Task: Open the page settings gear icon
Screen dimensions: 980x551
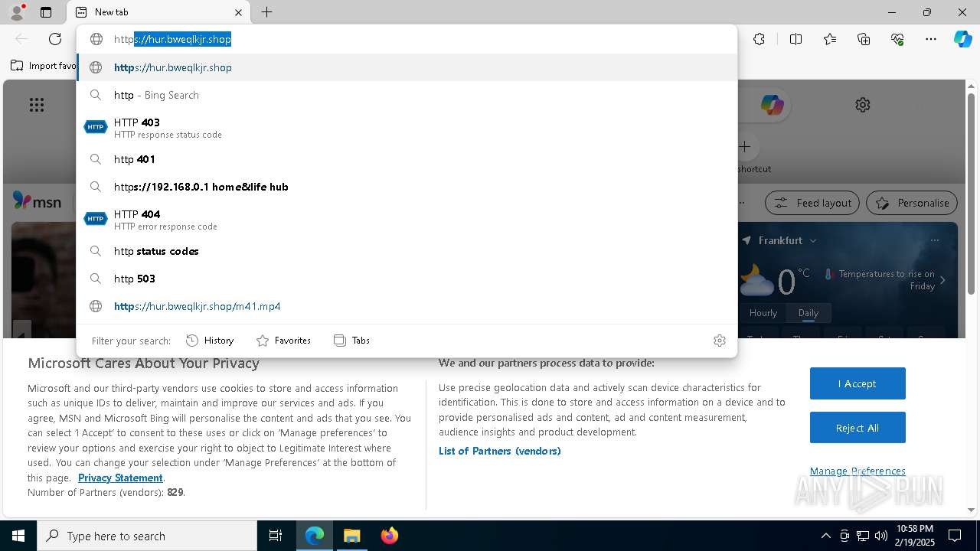Action: tap(863, 105)
